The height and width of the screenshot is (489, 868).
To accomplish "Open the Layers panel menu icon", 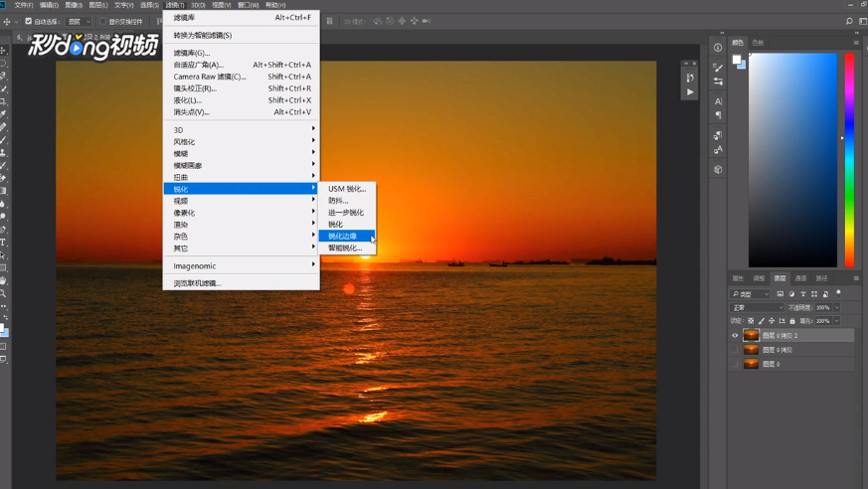I will [856, 278].
